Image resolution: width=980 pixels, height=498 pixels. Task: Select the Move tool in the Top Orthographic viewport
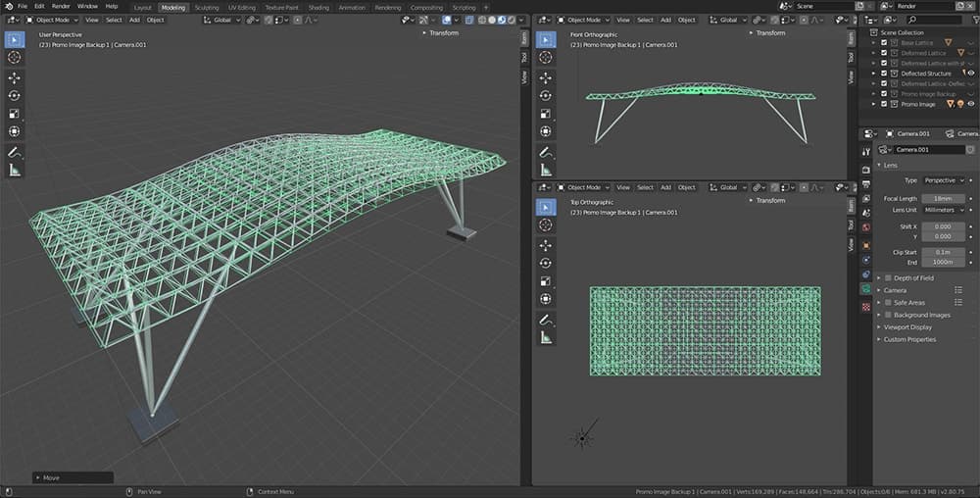click(546, 244)
